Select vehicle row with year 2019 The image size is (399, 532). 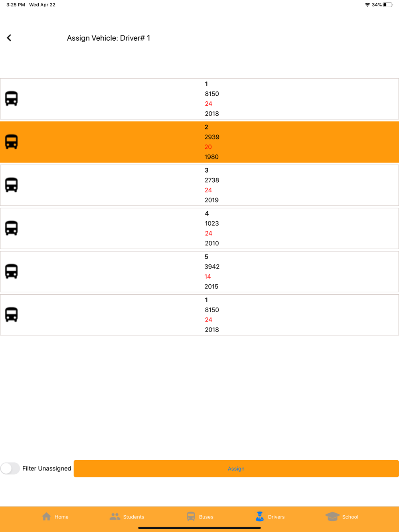(x=199, y=185)
